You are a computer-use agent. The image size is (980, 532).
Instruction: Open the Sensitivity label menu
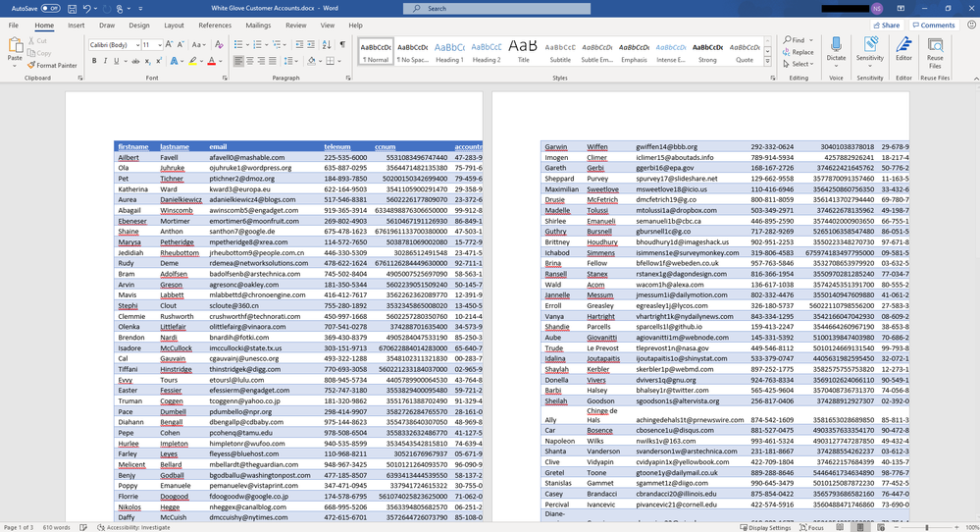coord(869,52)
